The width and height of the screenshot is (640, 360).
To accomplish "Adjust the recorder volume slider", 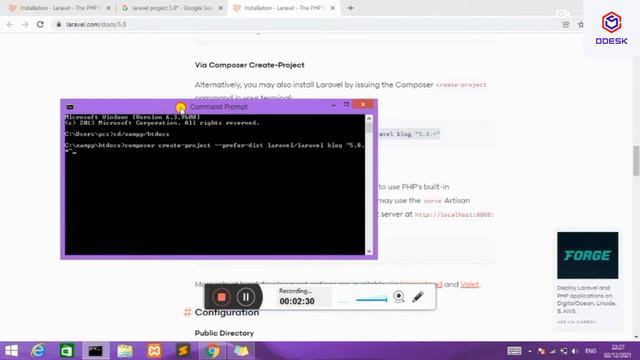I will (371, 300).
